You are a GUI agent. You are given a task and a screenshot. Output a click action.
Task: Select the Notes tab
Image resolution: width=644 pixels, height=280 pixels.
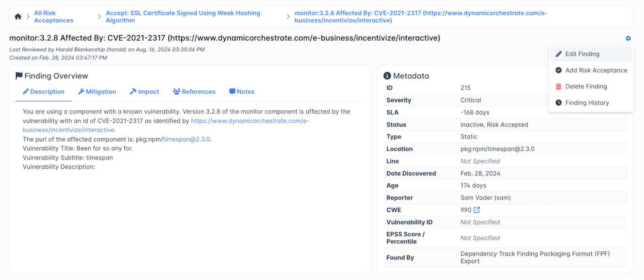(x=242, y=92)
